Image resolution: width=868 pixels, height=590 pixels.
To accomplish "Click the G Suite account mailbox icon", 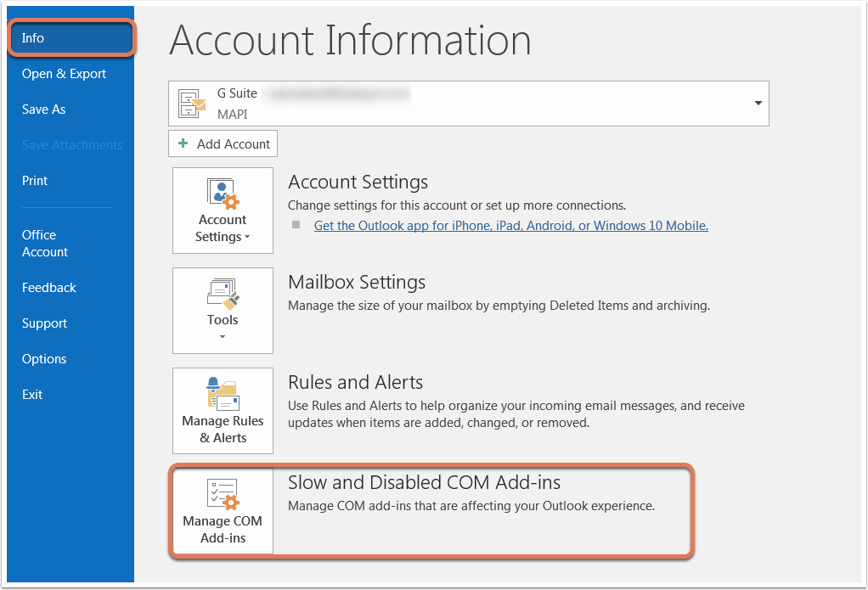I will tap(192, 104).
